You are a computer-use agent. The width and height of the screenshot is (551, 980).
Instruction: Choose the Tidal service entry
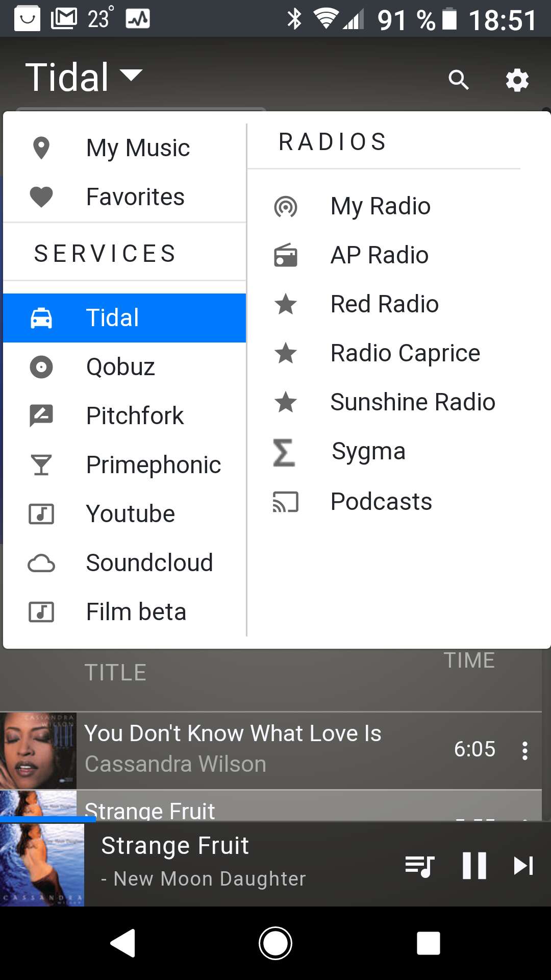tap(124, 318)
